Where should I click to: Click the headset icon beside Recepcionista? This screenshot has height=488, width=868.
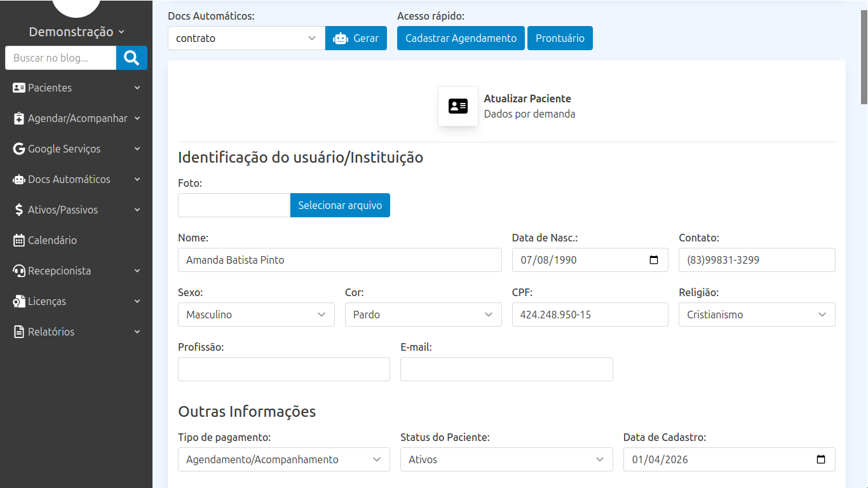click(x=19, y=271)
